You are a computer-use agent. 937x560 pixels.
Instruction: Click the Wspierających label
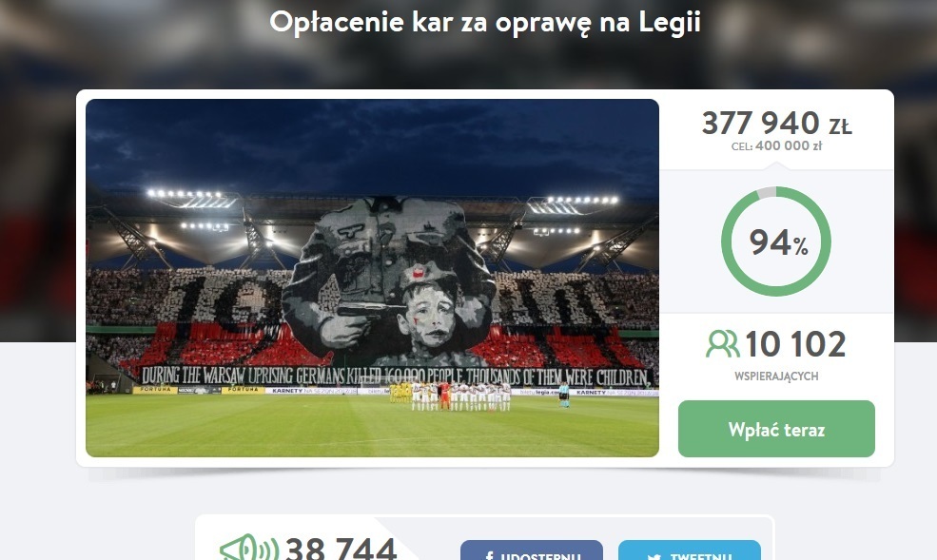tap(776, 377)
